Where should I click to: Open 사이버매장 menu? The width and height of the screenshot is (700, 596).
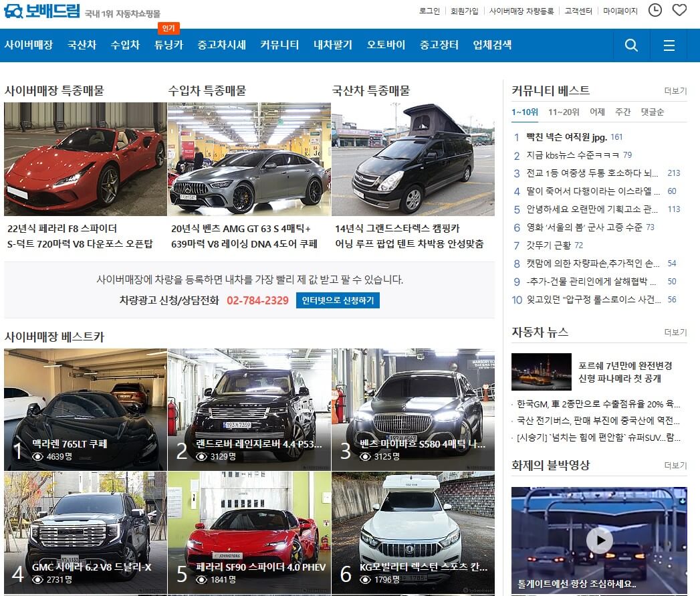pos(29,45)
